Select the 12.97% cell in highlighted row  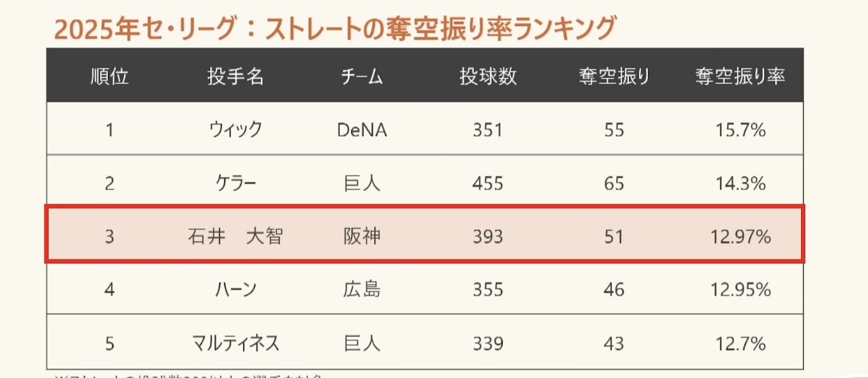740,237
